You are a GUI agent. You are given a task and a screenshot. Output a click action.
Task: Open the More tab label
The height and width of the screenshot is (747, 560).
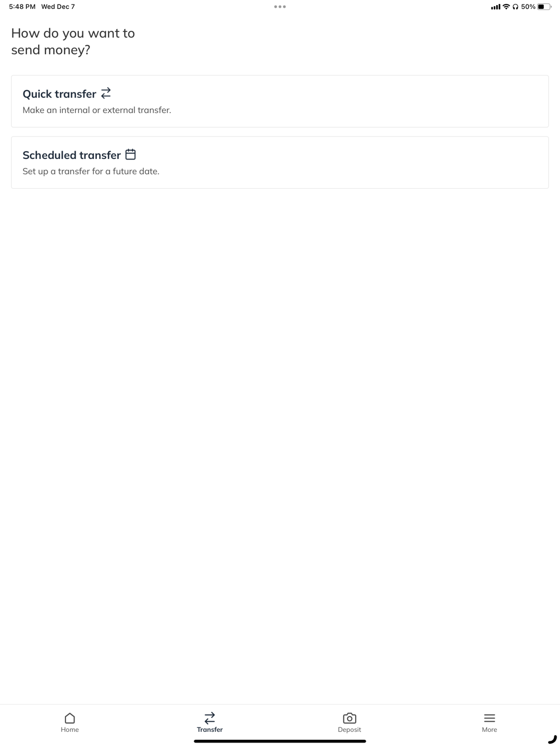489,730
